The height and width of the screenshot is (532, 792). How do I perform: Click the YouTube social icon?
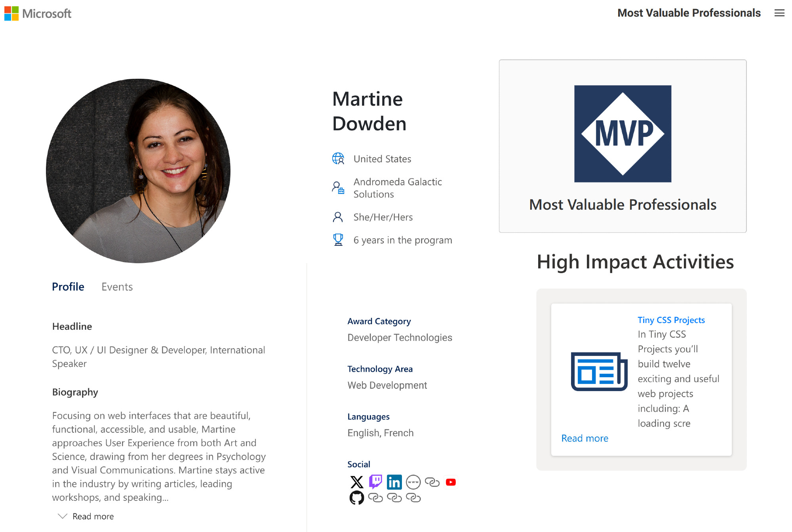click(451, 481)
